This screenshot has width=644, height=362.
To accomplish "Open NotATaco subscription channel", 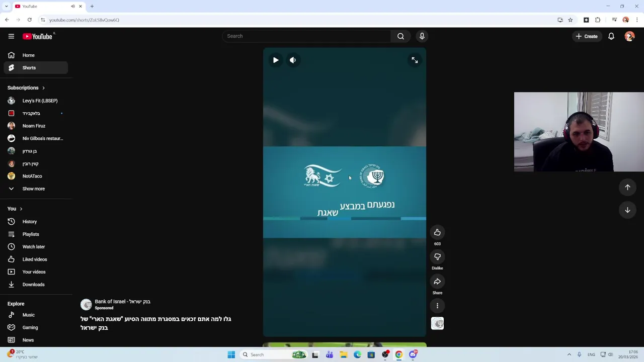I will [x=35, y=176].
